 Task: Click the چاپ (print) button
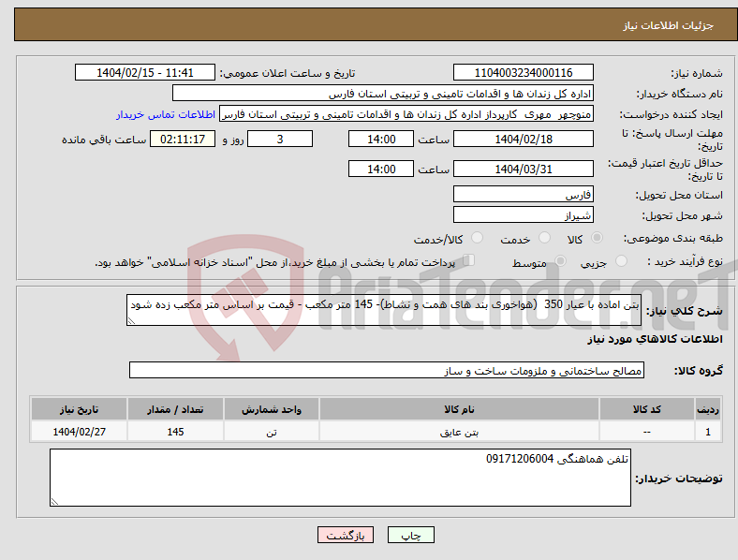[410, 535]
